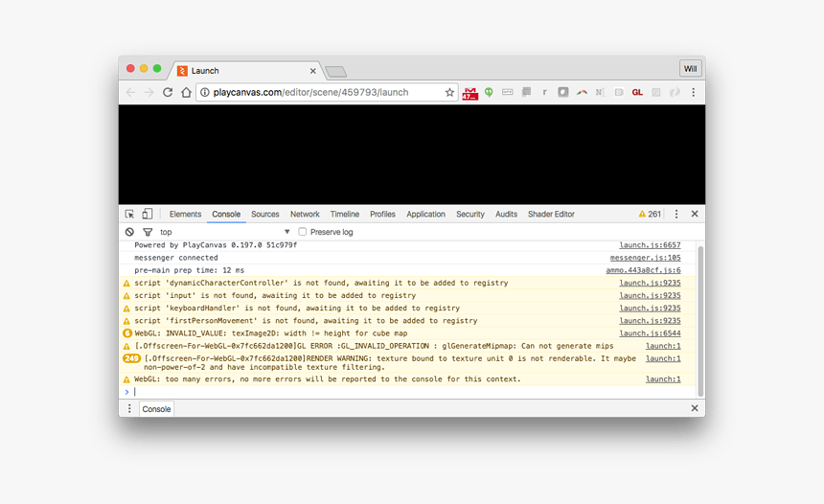Click the inspect element picker icon
This screenshot has width=824, height=504.
point(129,215)
